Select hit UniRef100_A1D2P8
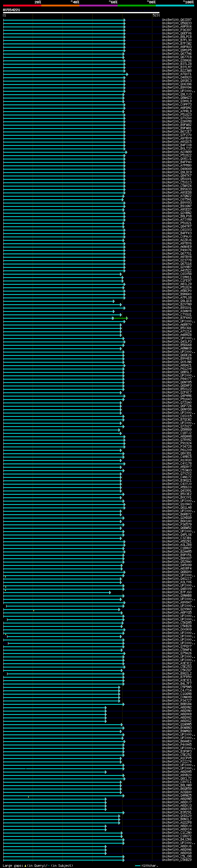The height and width of the screenshot is (868, 197). 177,822
